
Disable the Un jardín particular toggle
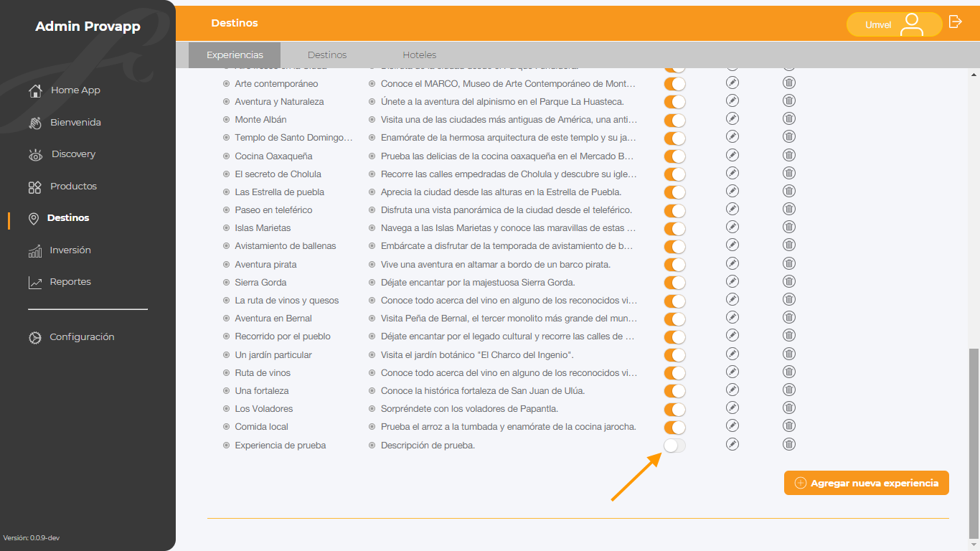click(674, 355)
